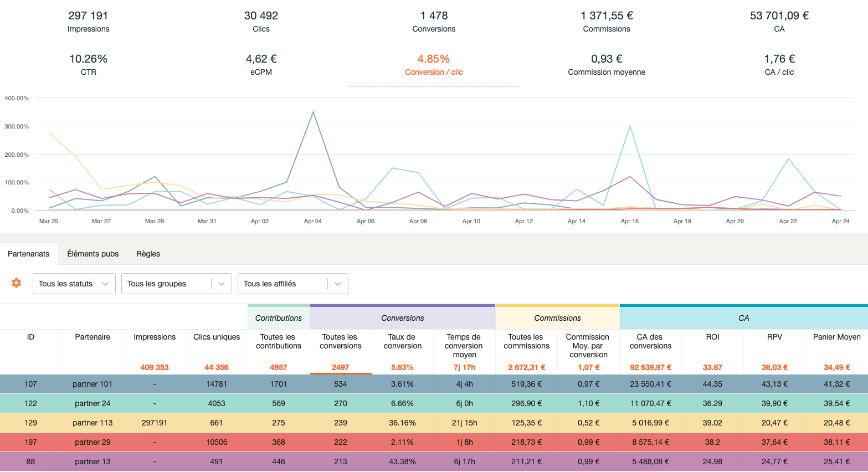Sort by Toutes les contributions column
The height and width of the screenshot is (472, 868).
click(279, 341)
